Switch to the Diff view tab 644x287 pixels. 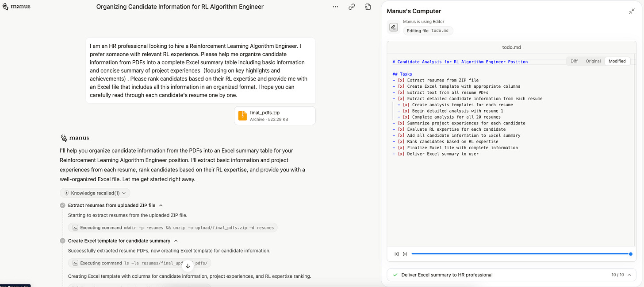pos(574,61)
